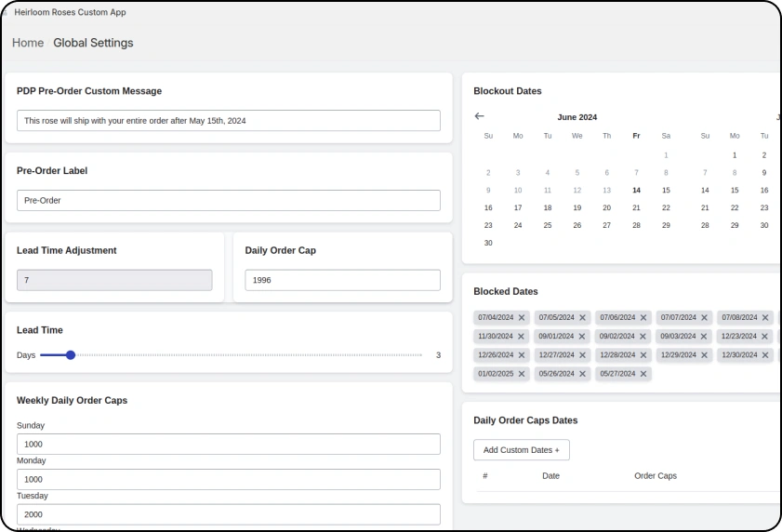Pick June 30 on the calendar
The width and height of the screenshot is (782, 532).
coord(488,243)
